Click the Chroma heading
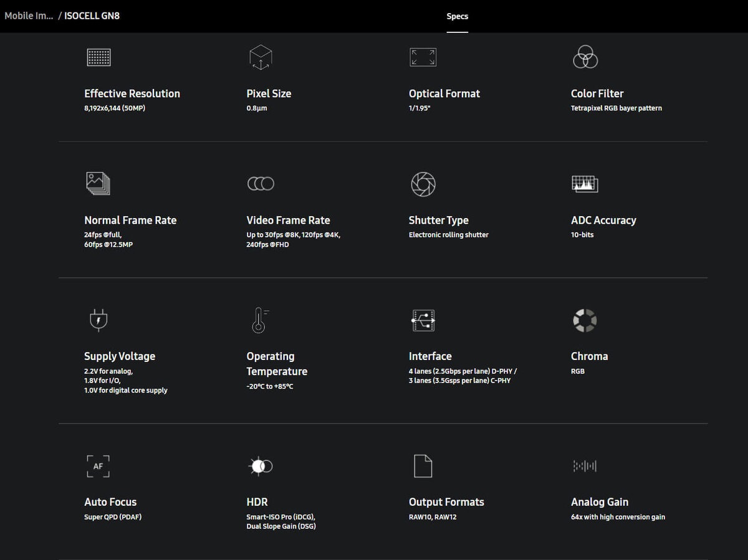 click(589, 356)
